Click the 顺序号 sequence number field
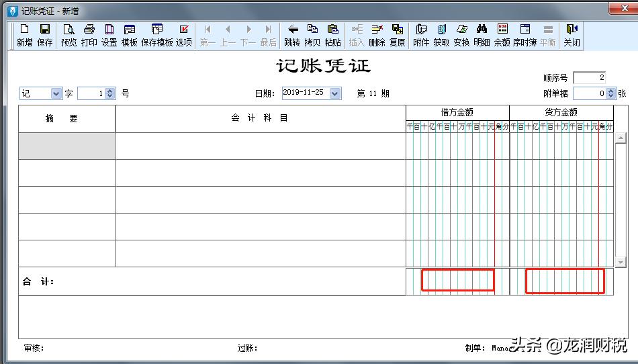This screenshot has height=364, width=638. point(589,78)
